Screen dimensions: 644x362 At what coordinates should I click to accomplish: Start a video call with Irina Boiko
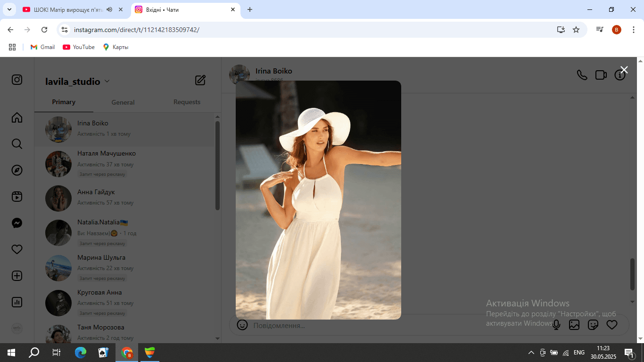pos(601,75)
